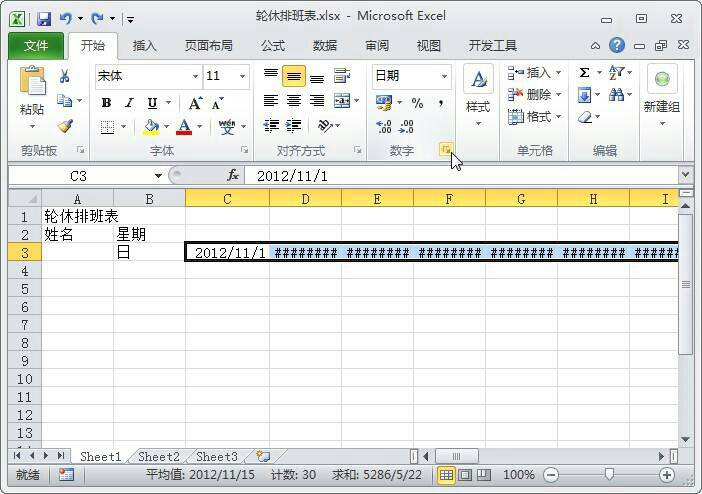
Task: Merge and center the cells
Action: [342, 101]
